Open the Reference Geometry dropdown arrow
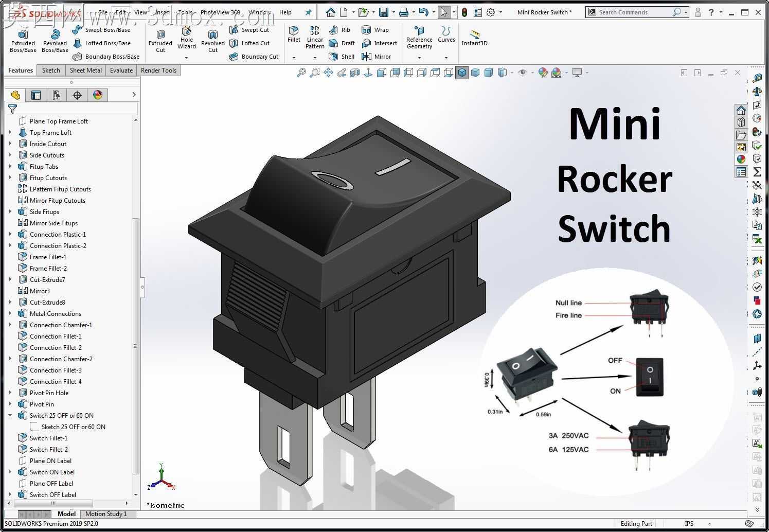The height and width of the screenshot is (532, 769). click(419, 58)
